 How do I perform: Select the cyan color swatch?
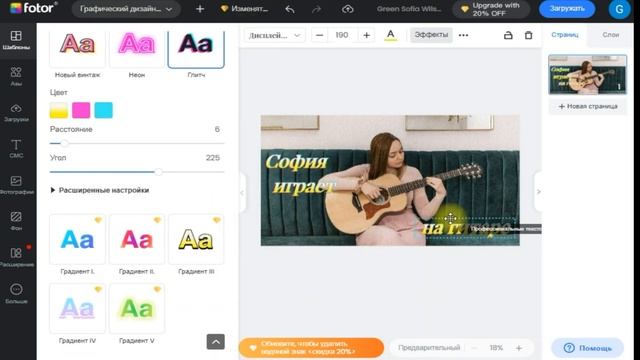[x=103, y=110]
